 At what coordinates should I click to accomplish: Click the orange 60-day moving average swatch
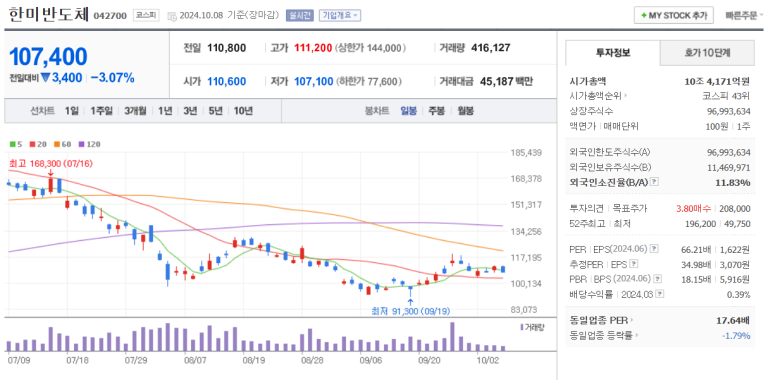(57, 144)
